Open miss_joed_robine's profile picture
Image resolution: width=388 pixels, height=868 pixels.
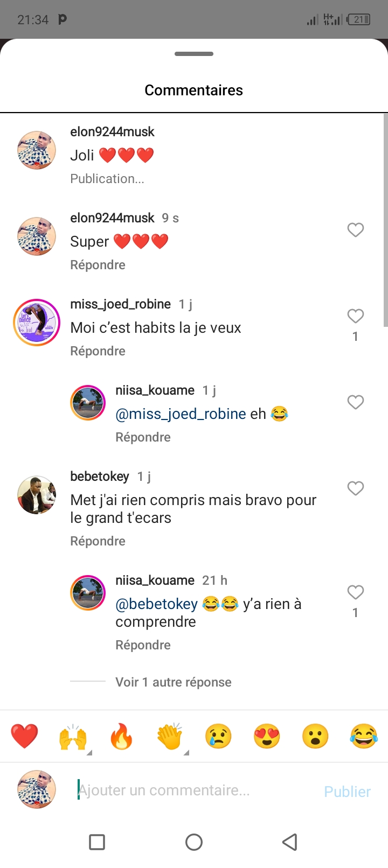point(37,322)
